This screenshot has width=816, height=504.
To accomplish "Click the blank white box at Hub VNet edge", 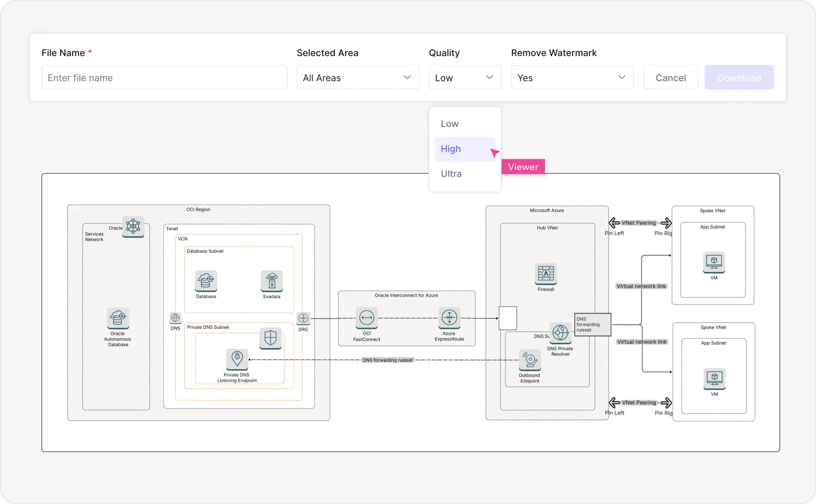I will pos(508,318).
